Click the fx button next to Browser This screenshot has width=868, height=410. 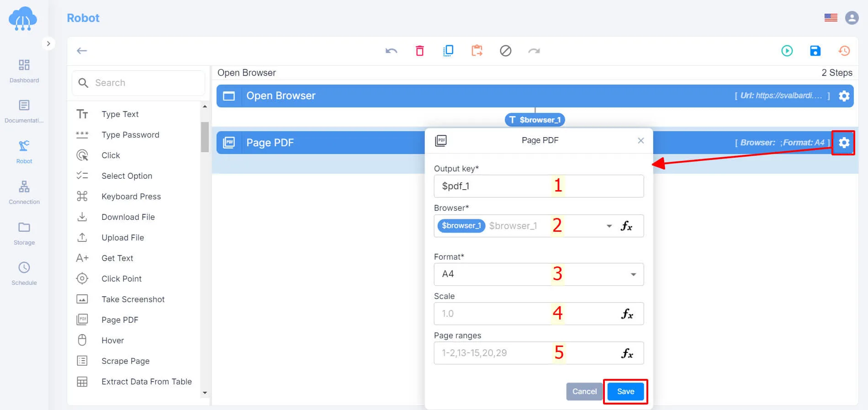[x=627, y=226]
